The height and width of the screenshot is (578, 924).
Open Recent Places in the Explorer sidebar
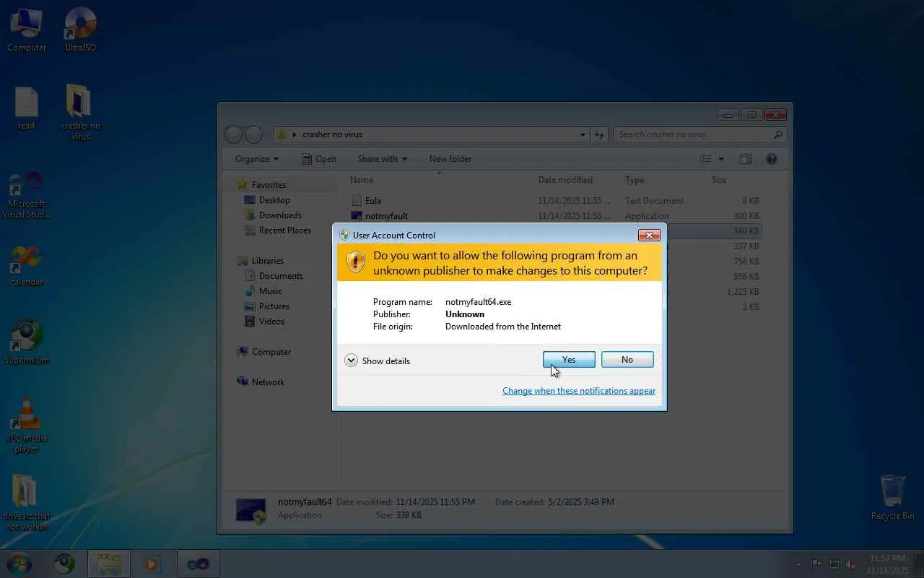pyautogui.click(x=277, y=230)
